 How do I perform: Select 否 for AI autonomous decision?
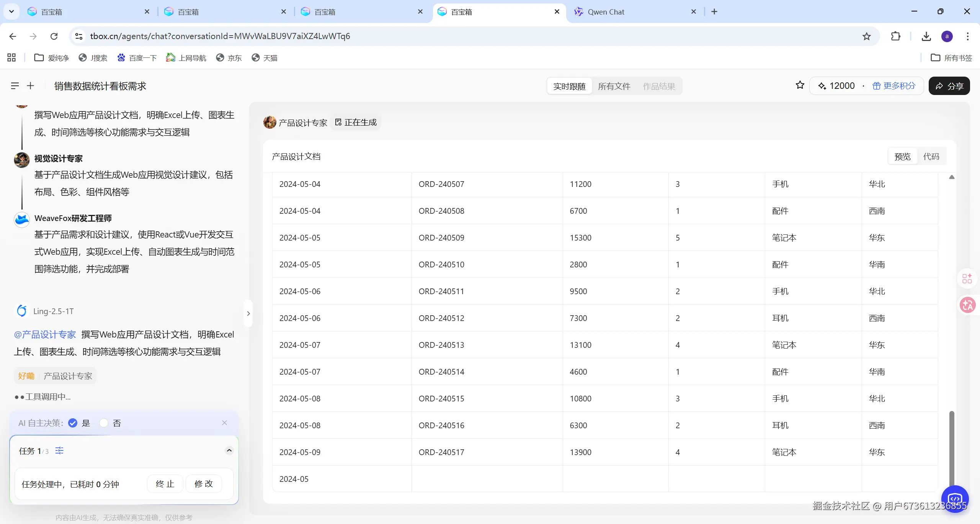pyautogui.click(x=104, y=423)
